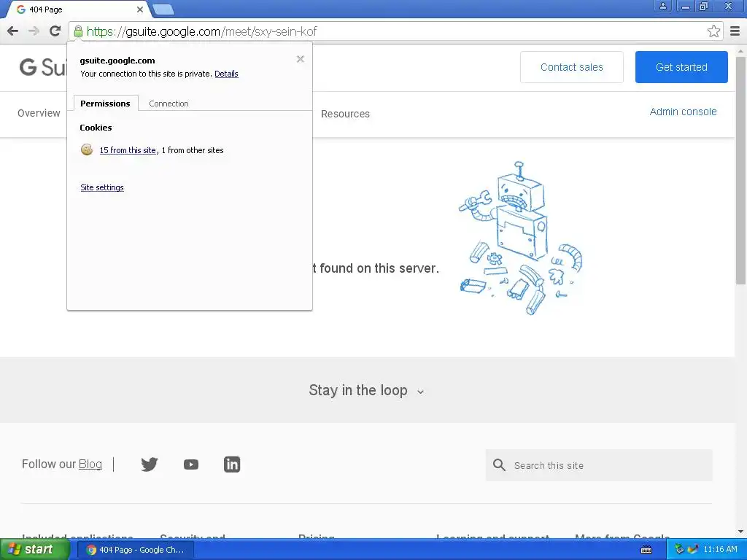Click the first system tray notification icon
The image size is (747, 560).
679,549
